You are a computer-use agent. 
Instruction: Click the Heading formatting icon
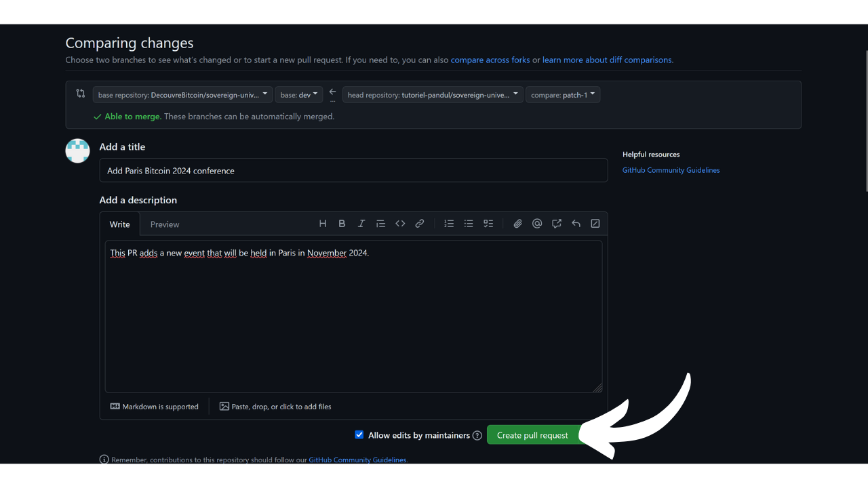pyautogui.click(x=323, y=224)
